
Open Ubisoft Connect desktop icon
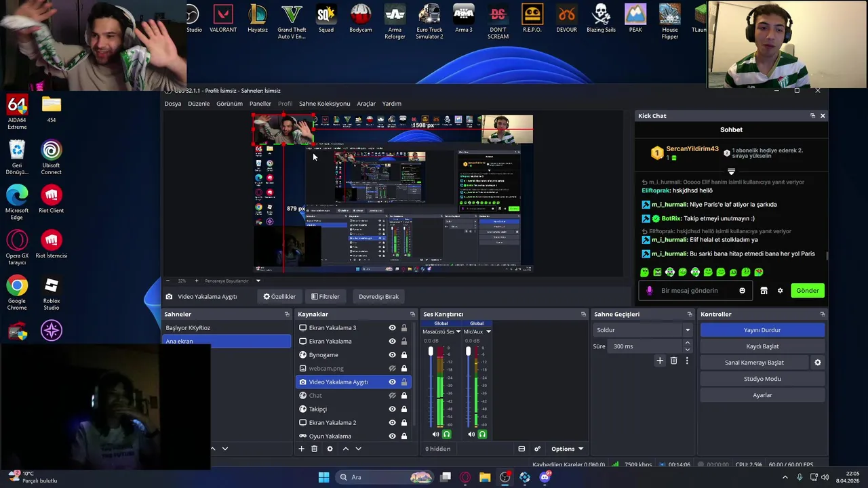[51, 157]
